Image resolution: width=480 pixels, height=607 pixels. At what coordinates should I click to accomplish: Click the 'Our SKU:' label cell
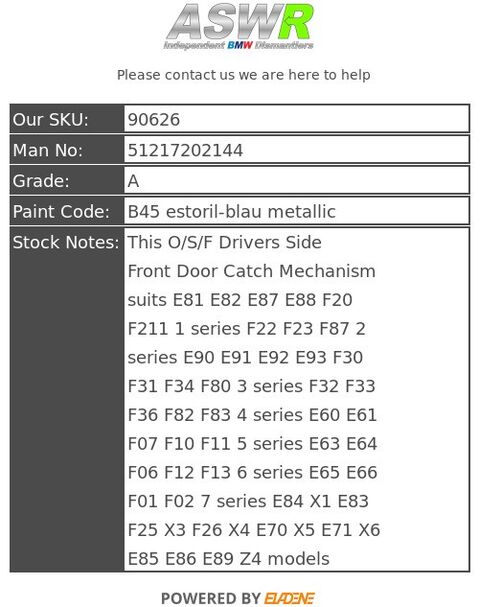(x=67, y=119)
